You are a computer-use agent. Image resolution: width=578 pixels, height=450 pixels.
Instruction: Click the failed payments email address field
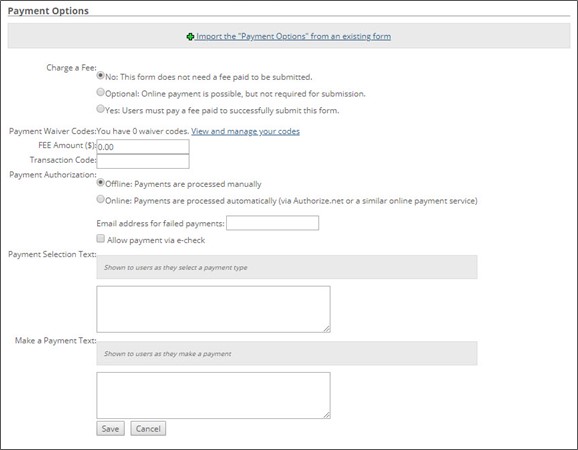(x=272, y=223)
